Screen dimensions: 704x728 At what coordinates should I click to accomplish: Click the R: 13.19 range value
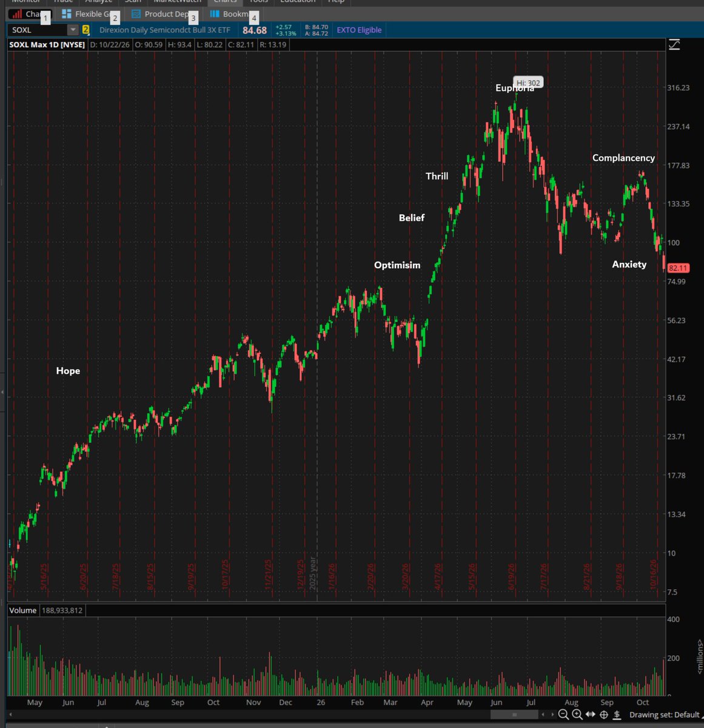[x=273, y=45]
